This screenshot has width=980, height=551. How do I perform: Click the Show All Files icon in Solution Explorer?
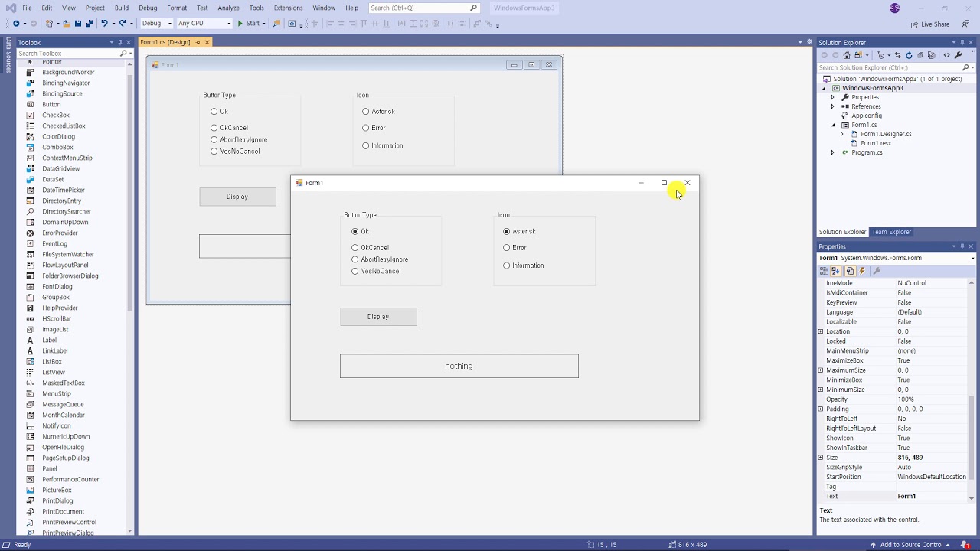[x=932, y=55]
